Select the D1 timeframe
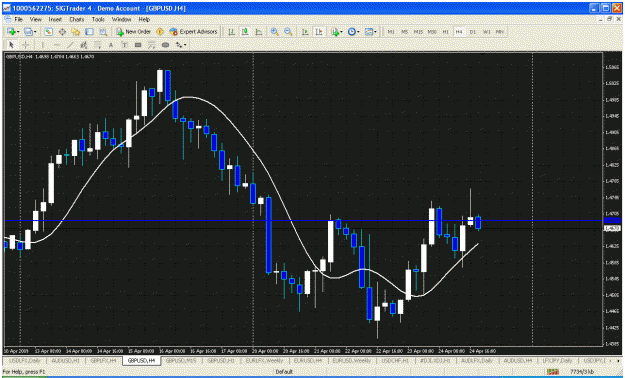625x378 pixels. coord(473,32)
